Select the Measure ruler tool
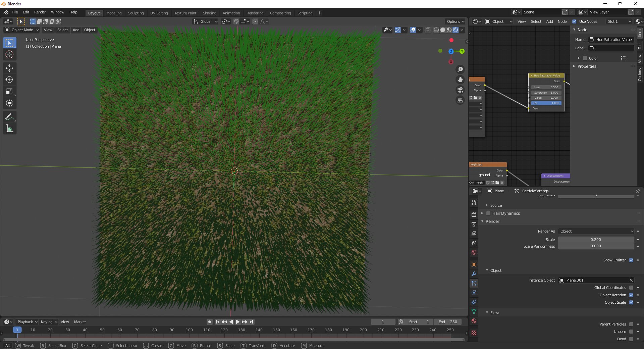Screen dimensions: 644x349 click(9, 129)
